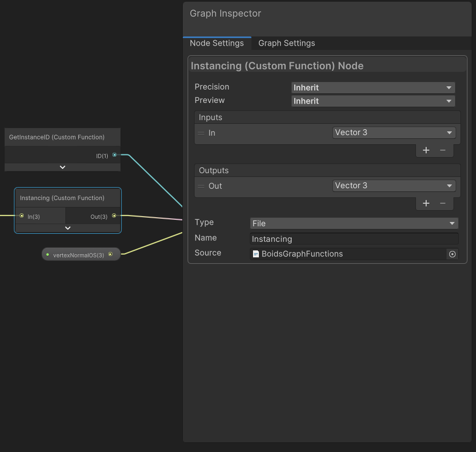
Task: Add a new input with plus button
Action: click(426, 150)
